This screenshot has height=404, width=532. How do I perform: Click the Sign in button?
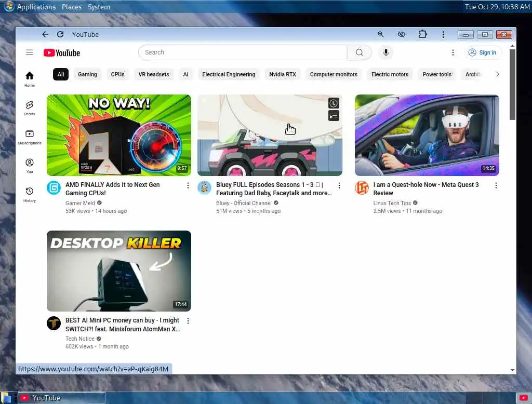click(483, 52)
